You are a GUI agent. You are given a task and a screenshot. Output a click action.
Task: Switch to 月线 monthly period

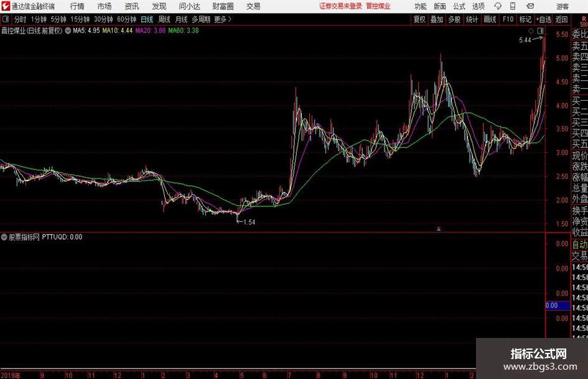182,19
